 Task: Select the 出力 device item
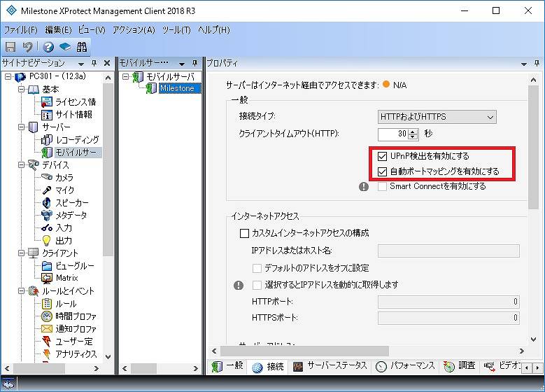pos(64,240)
